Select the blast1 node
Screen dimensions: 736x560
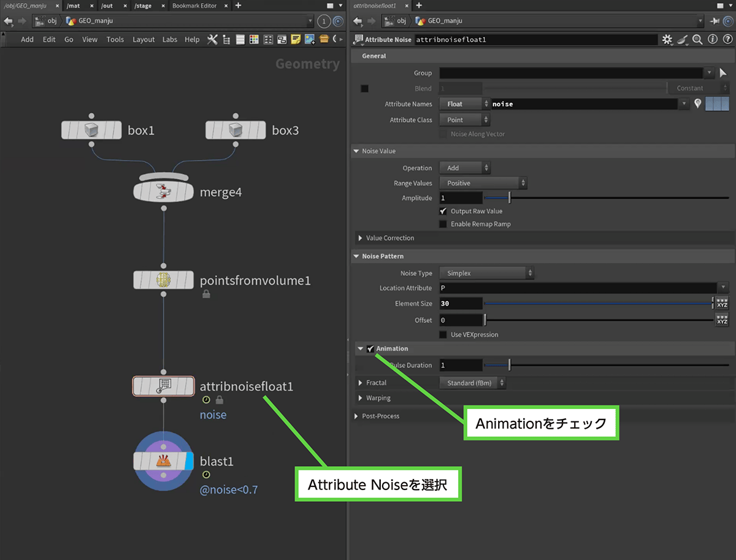pyautogui.click(x=163, y=461)
